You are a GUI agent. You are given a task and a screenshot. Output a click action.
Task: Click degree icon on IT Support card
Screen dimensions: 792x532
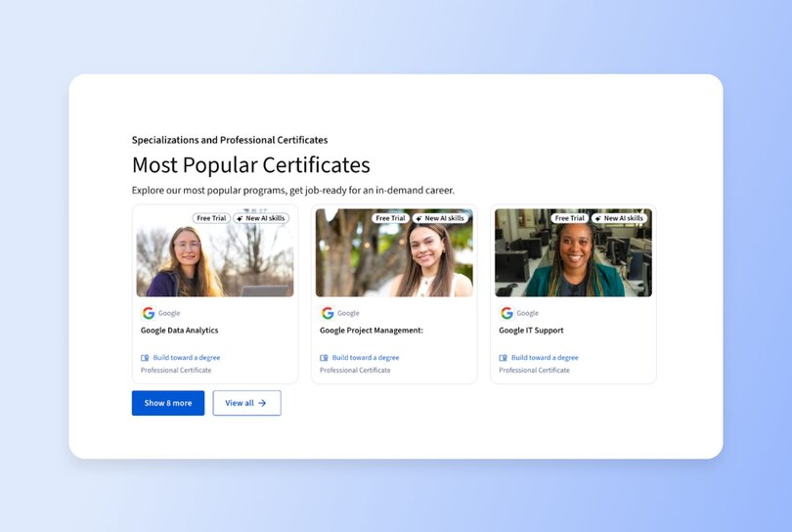504,358
